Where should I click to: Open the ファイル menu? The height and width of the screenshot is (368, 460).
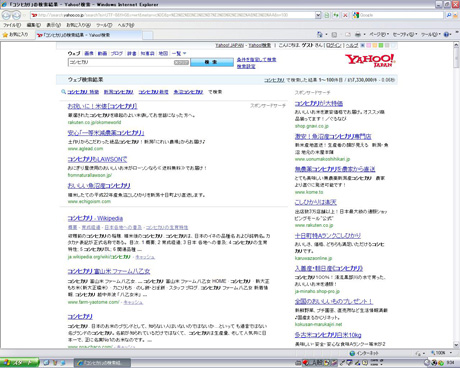tap(12, 25)
